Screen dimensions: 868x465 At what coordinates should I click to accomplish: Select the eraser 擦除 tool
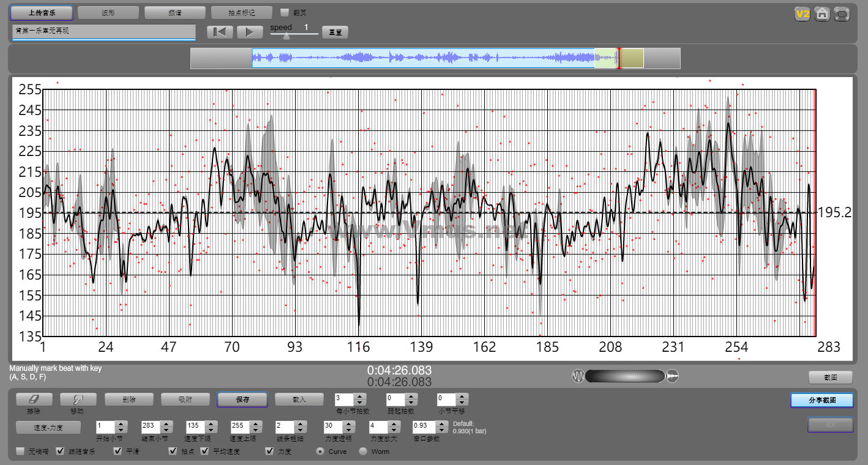tap(33, 400)
